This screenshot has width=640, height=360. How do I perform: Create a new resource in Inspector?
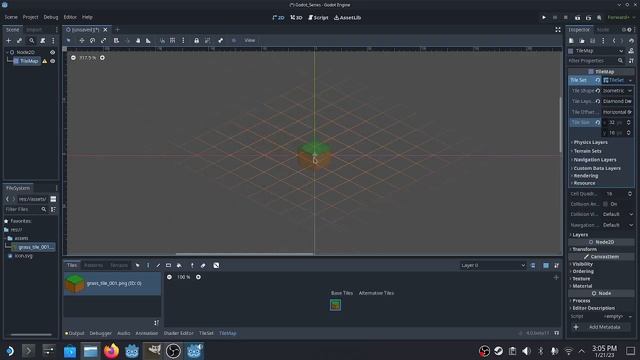[571, 41]
